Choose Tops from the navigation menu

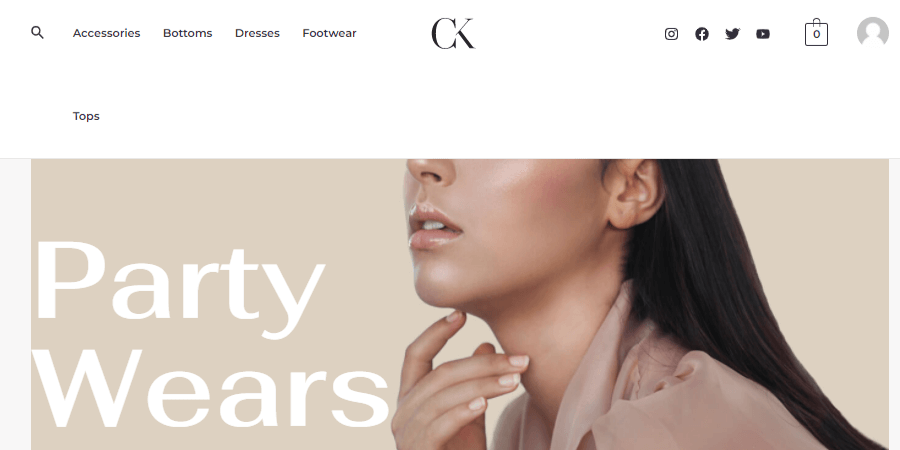pyautogui.click(x=86, y=116)
